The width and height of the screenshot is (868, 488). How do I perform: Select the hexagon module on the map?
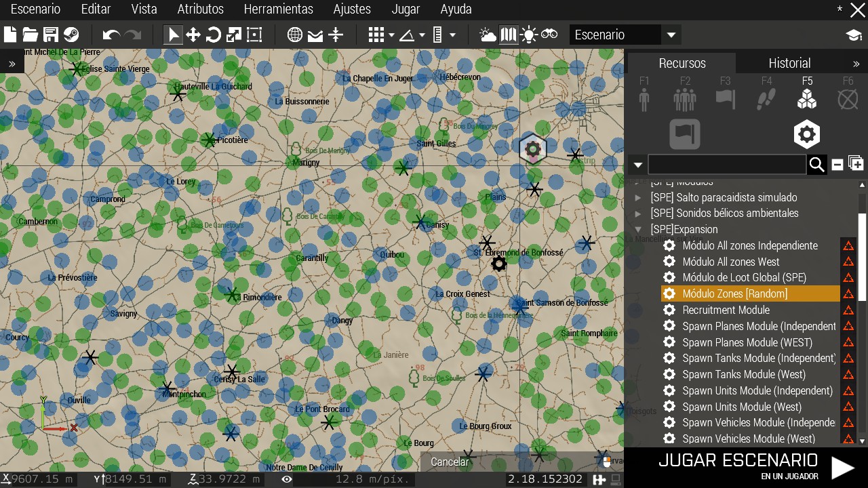pos(533,149)
